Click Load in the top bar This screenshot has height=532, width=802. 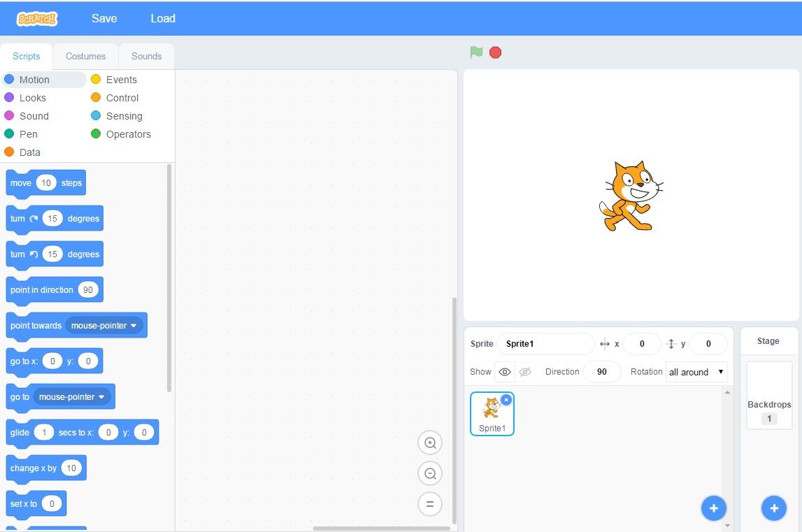[x=163, y=18]
